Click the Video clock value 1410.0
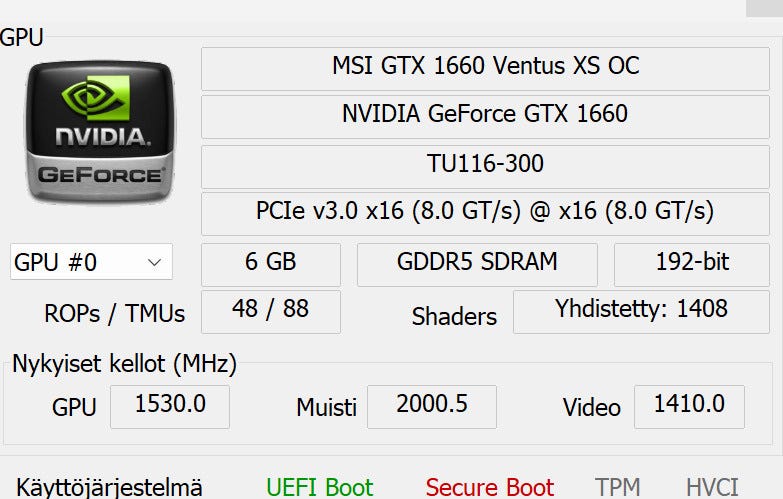The height and width of the screenshot is (499, 783). point(689,405)
